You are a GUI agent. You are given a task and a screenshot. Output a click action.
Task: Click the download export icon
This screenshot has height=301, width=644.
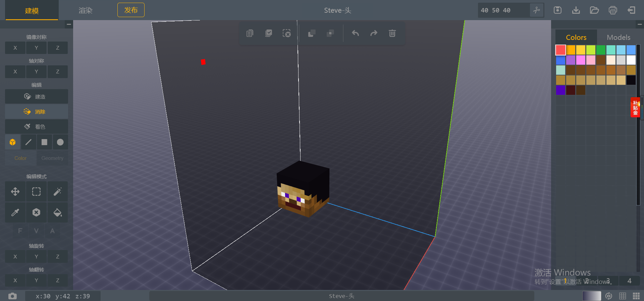[576, 10]
